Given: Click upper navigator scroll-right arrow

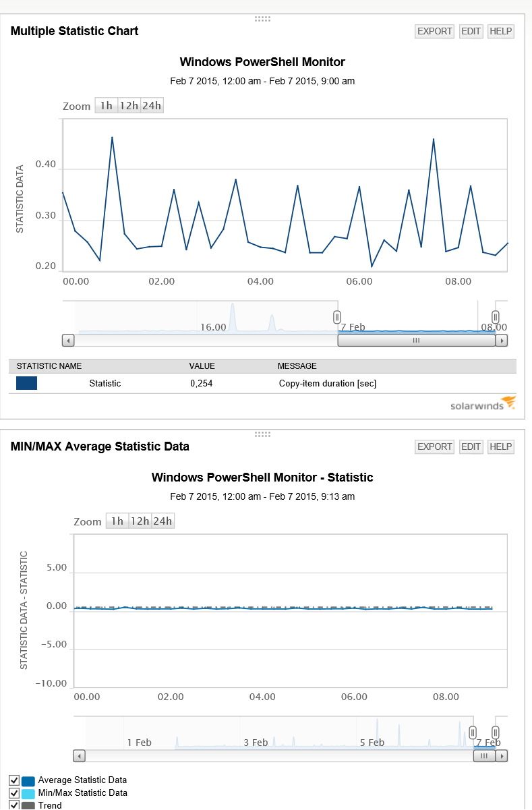Looking at the screenshot, I should (501, 341).
